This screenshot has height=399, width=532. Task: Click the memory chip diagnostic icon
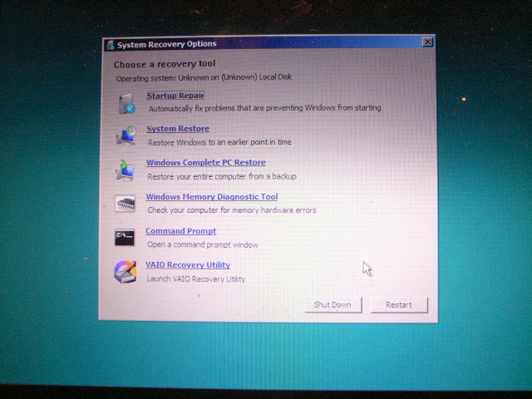(125, 203)
